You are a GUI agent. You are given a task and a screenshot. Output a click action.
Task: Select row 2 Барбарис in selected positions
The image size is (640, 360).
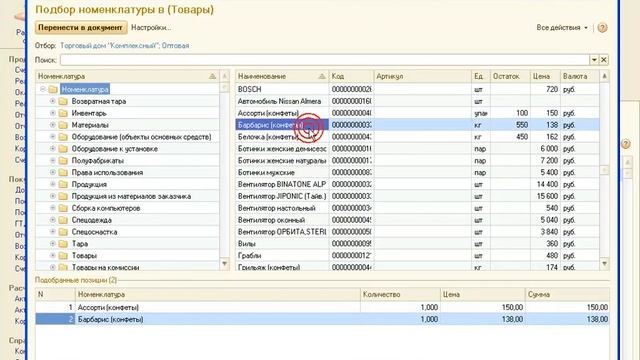(x=322, y=319)
